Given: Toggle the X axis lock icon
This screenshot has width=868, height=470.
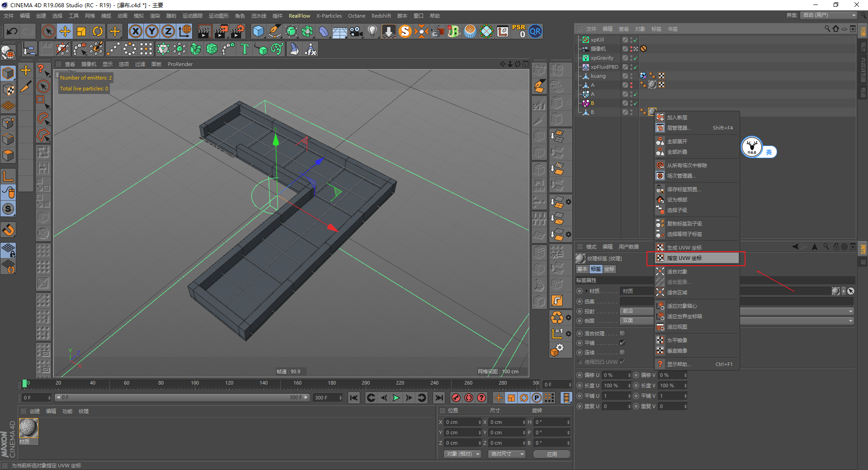Looking at the screenshot, I should [x=135, y=31].
